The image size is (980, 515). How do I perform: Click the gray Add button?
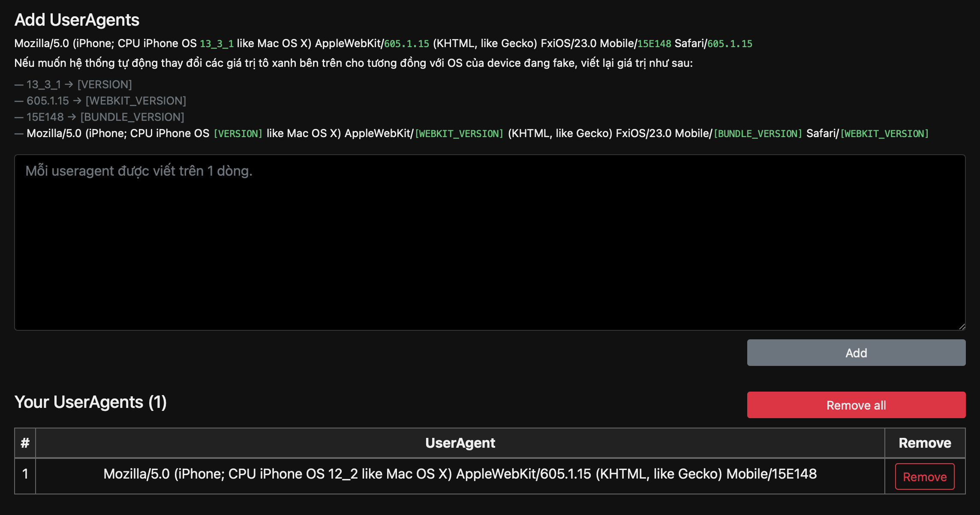pos(856,353)
